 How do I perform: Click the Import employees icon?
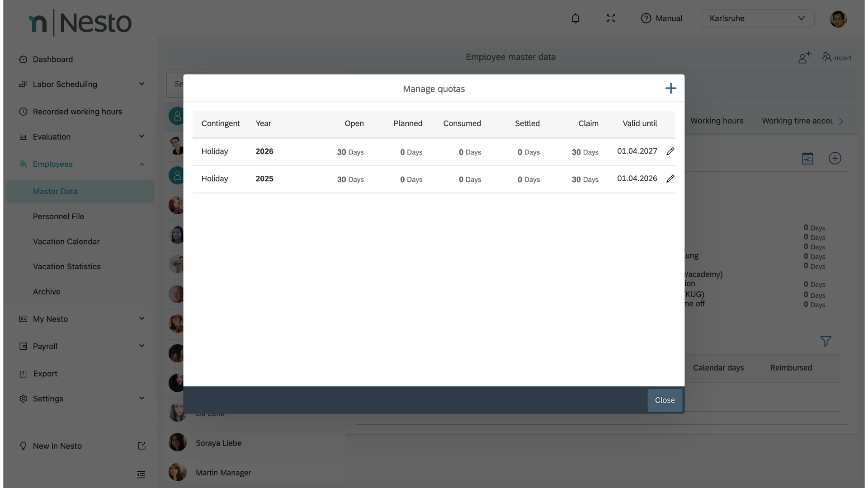836,57
